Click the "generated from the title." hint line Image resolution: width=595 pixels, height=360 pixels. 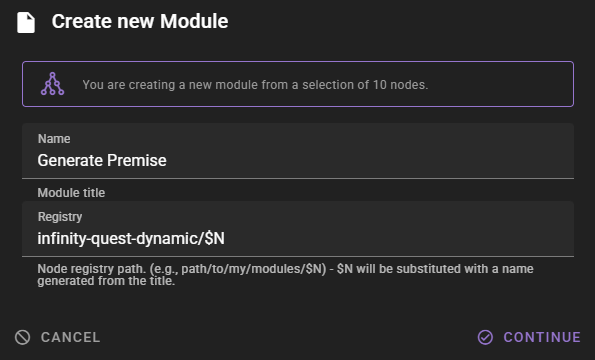(106, 281)
